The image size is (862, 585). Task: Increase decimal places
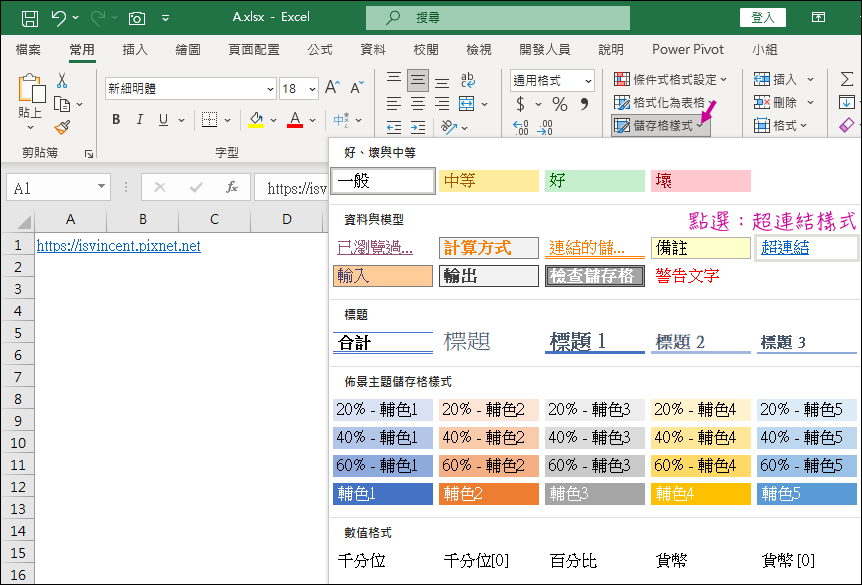[x=521, y=128]
